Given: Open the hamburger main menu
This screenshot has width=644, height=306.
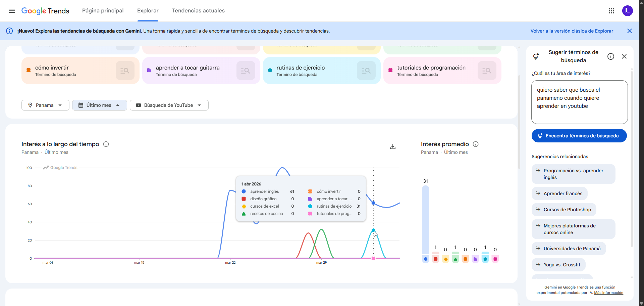Looking at the screenshot, I should point(12,11).
